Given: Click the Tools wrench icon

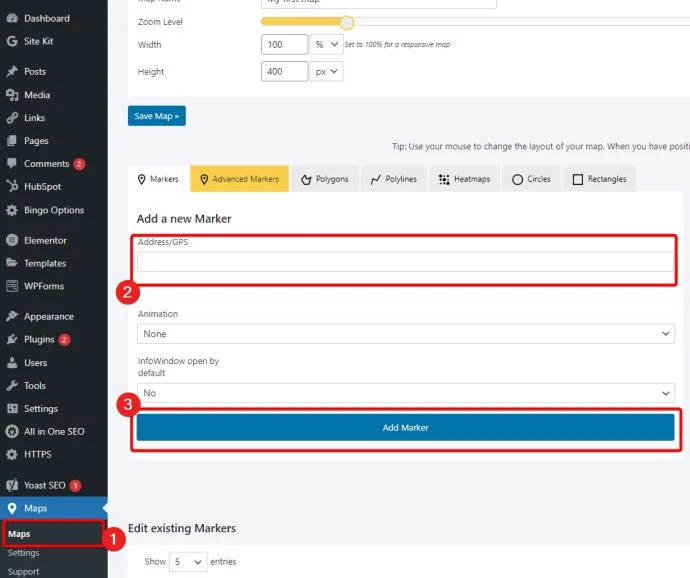Looking at the screenshot, I should pyautogui.click(x=12, y=386).
